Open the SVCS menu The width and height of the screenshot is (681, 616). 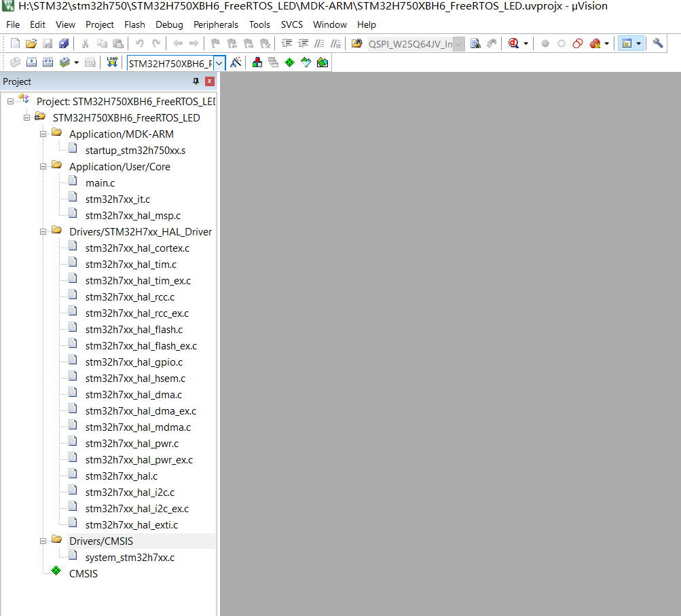pos(292,24)
